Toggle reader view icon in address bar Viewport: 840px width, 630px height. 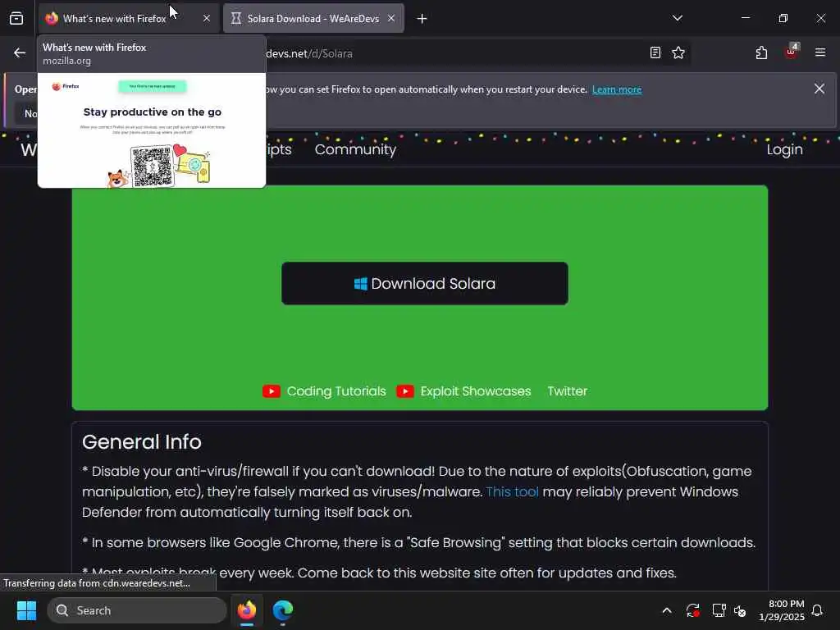tap(655, 52)
